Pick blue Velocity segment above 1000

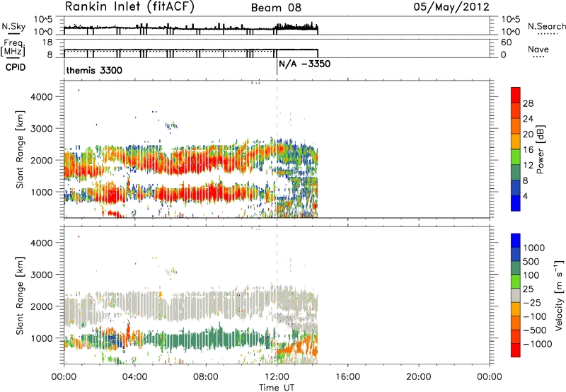coord(516,241)
